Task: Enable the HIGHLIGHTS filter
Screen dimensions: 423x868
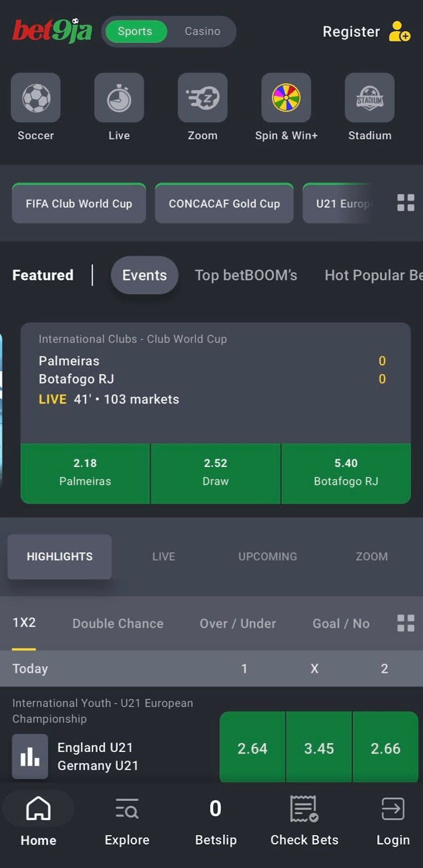Action: 59,557
